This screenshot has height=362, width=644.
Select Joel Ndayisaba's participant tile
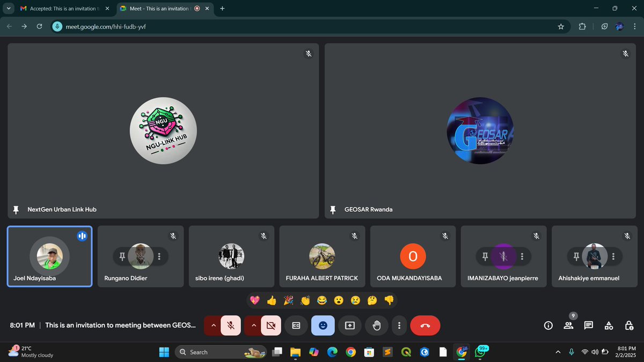[x=49, y=256]
